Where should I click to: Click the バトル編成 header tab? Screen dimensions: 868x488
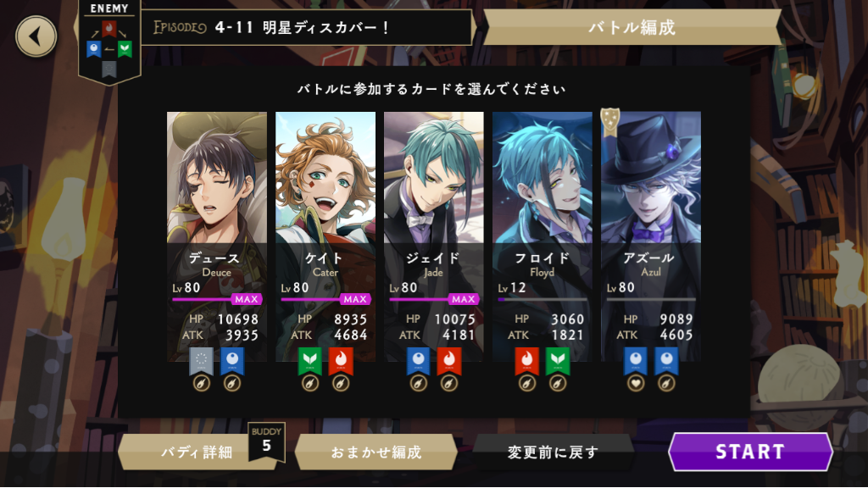click(632, 27)
